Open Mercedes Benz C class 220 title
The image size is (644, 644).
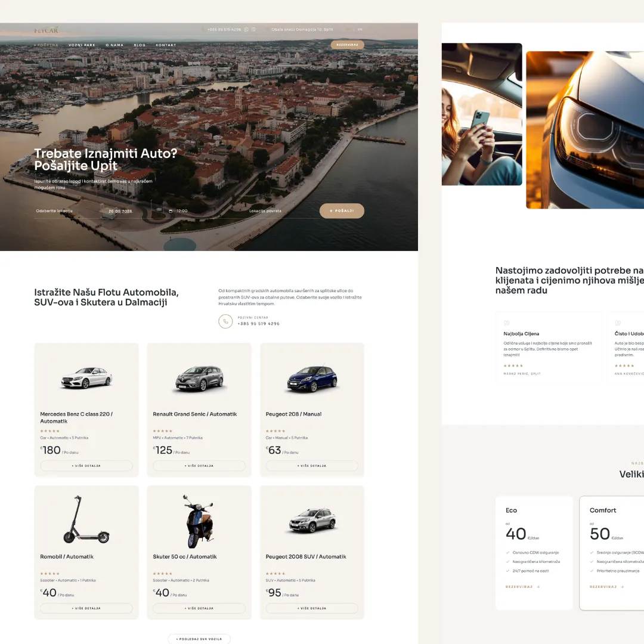(x=76, y=417)
